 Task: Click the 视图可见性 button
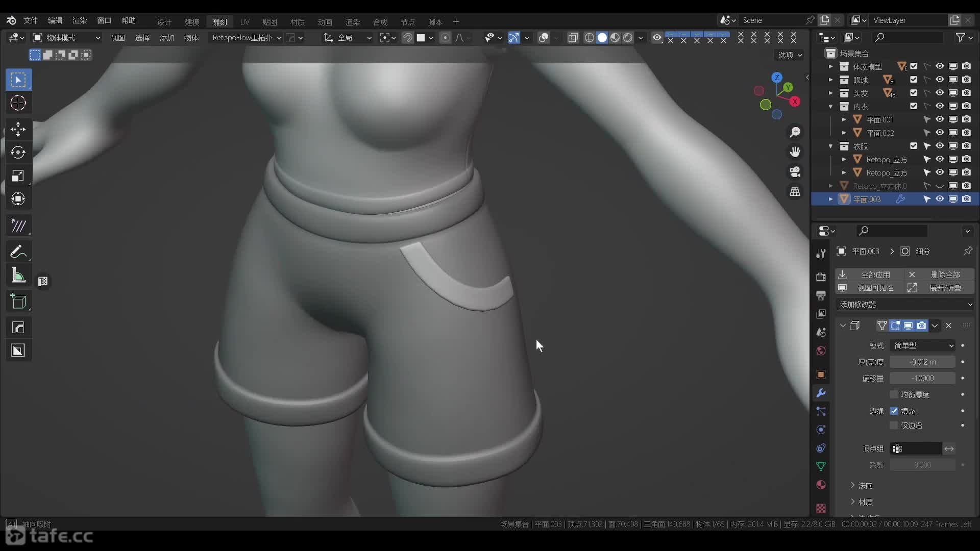[x=870, y=288]
